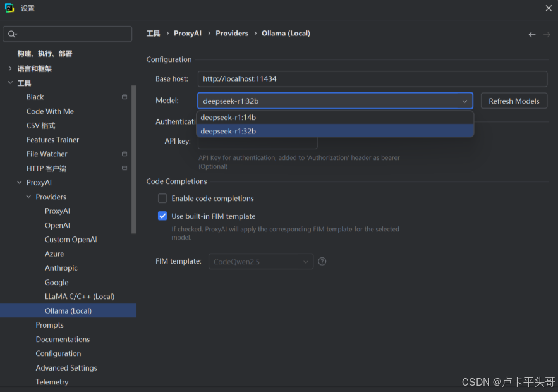Select OpenAI provider
The width and height of the screenshot is (558, 392).
(x=58, y=225)
